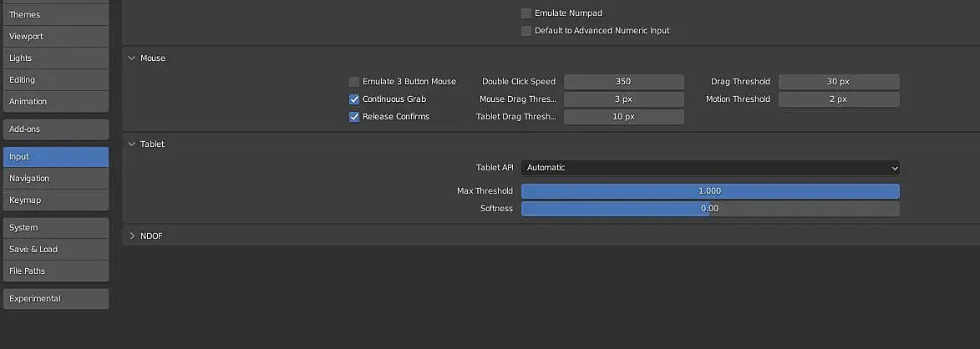Enable Emulate Numpad checkbox
Screen dimensions: 980x349
[526, 13]
